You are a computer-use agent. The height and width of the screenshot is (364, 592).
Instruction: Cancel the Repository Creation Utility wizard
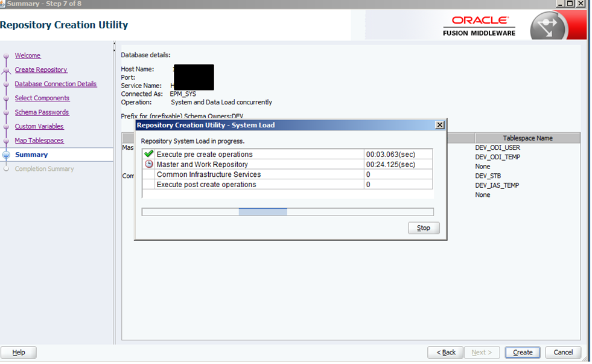click(x=563, y=353)
